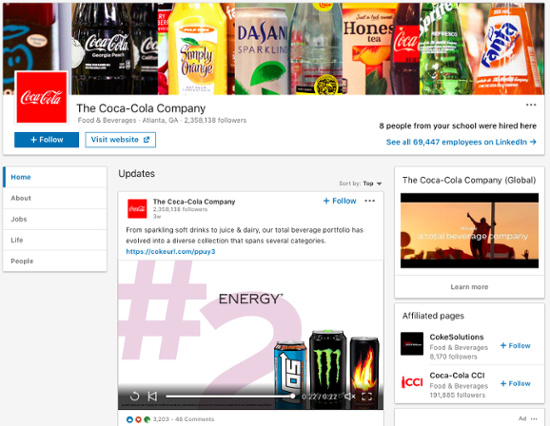Play the total beverage company video thumbnail
550x426 pixels.
469,231
